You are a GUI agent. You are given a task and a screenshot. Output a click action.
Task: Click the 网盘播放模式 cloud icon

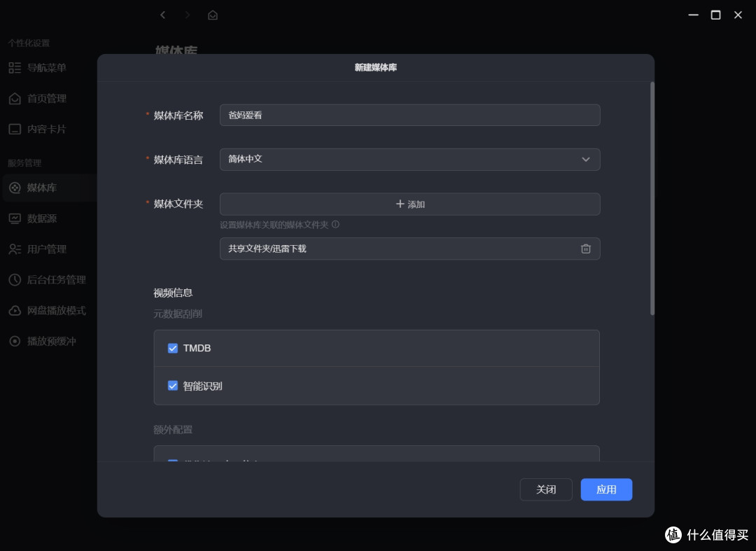point(15,310)
